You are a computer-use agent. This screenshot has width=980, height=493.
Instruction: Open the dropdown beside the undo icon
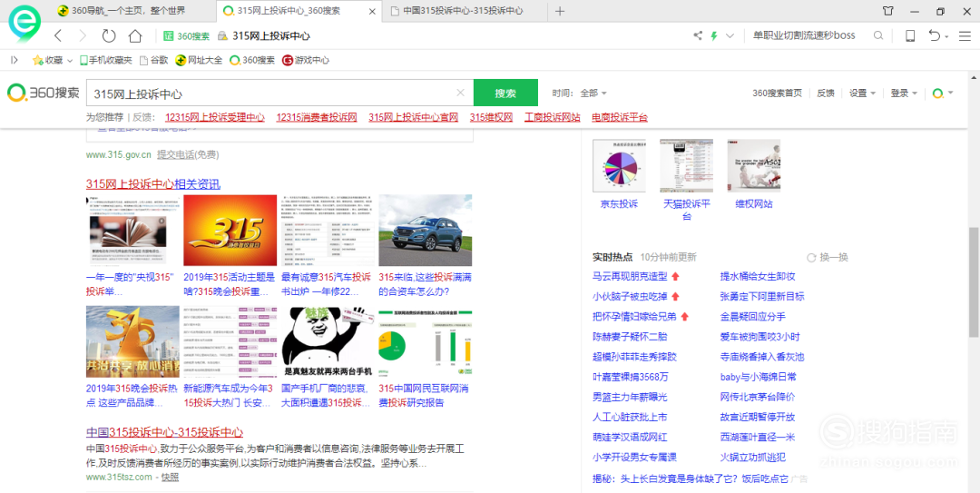click(x=946, y=37)
